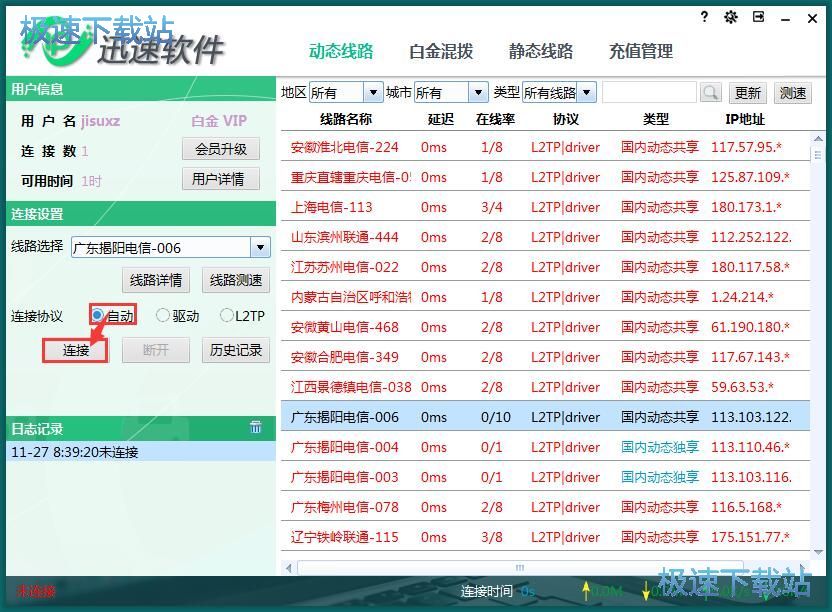The image size is (832, 612).
Task: Open 线路详情 line details
Action: point(155,280)
